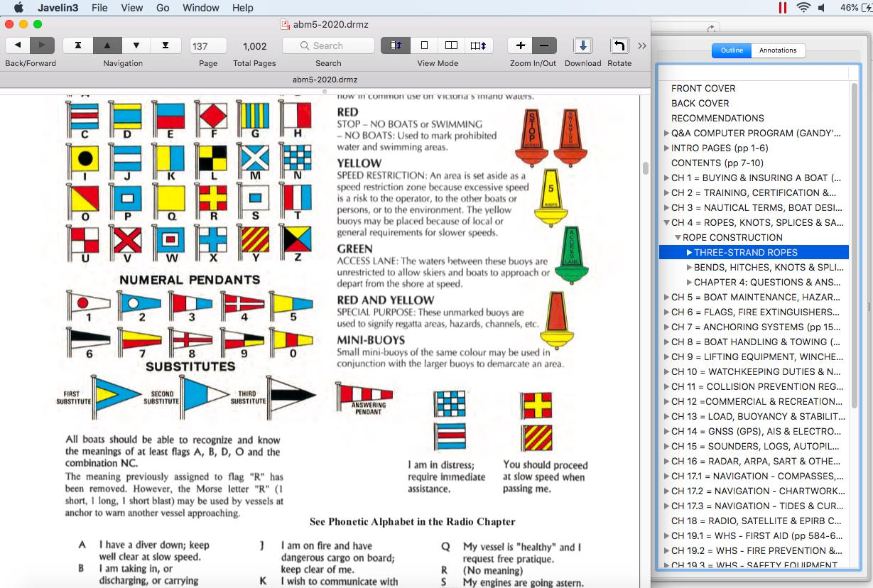The image size is (873, 588).
Task: Open the View menu in menu bar
Action: (131, 8)
